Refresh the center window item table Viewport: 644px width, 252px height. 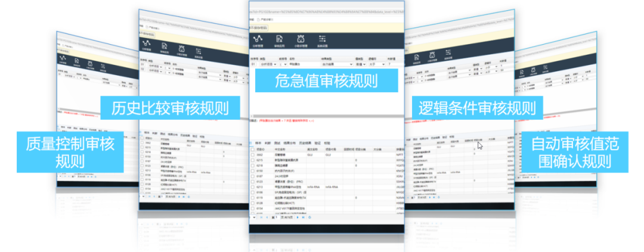[309, 217]
